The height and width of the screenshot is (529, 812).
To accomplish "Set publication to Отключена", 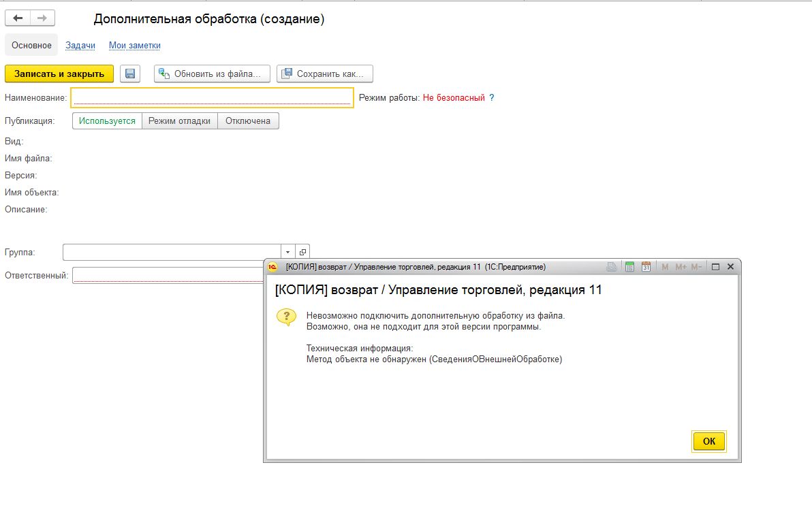I will click(248, 121).
